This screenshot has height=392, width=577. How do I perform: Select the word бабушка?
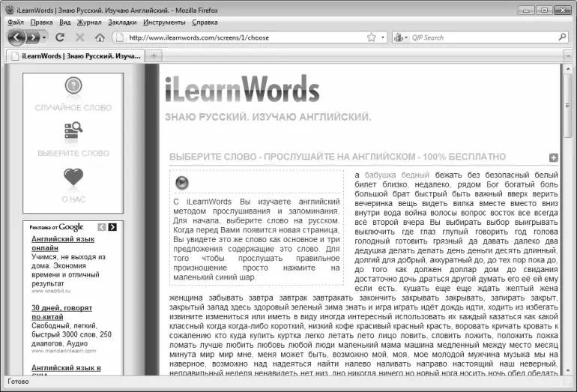tap(380, 175)
